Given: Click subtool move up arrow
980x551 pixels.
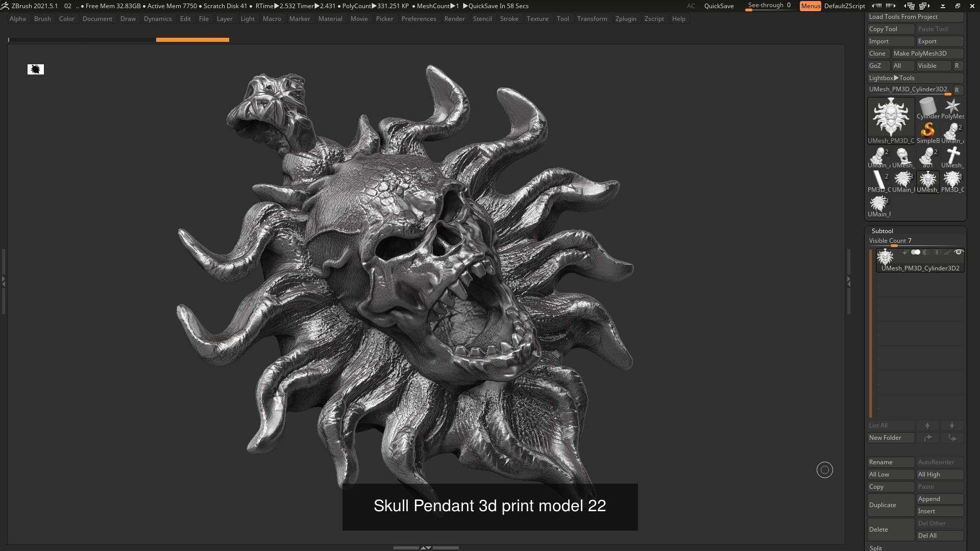Looking at the screenshot, I should click(927, 425).
